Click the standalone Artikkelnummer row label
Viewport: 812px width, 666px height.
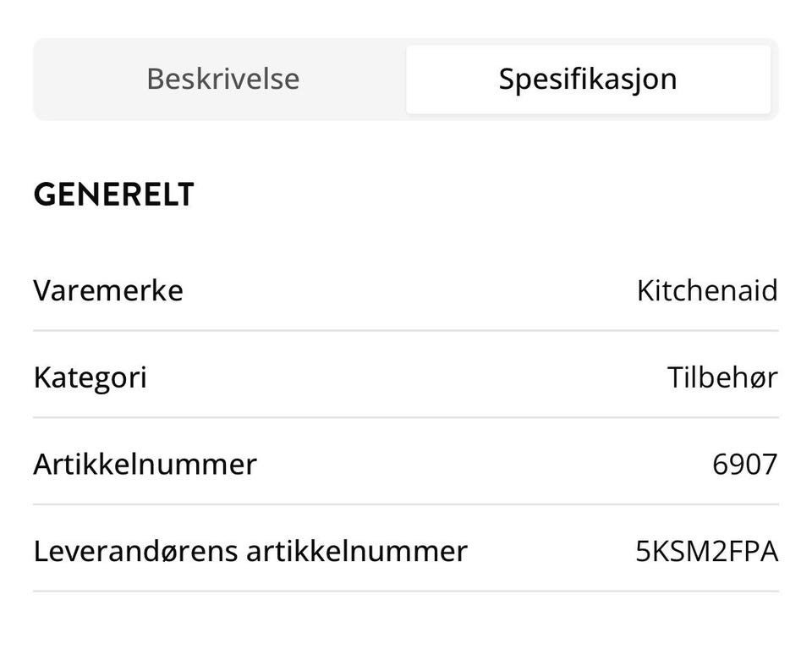[x=145, y=464]
